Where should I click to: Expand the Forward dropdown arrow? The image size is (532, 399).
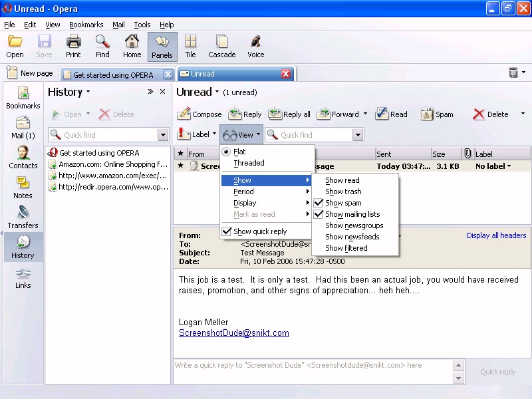[x=365, y=114]
